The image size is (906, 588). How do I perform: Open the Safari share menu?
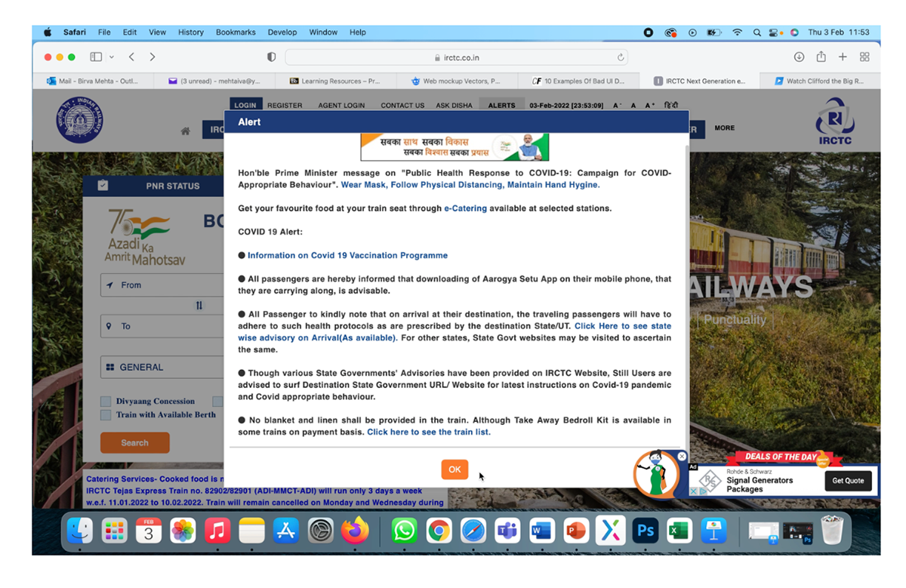tap(821, 57)
